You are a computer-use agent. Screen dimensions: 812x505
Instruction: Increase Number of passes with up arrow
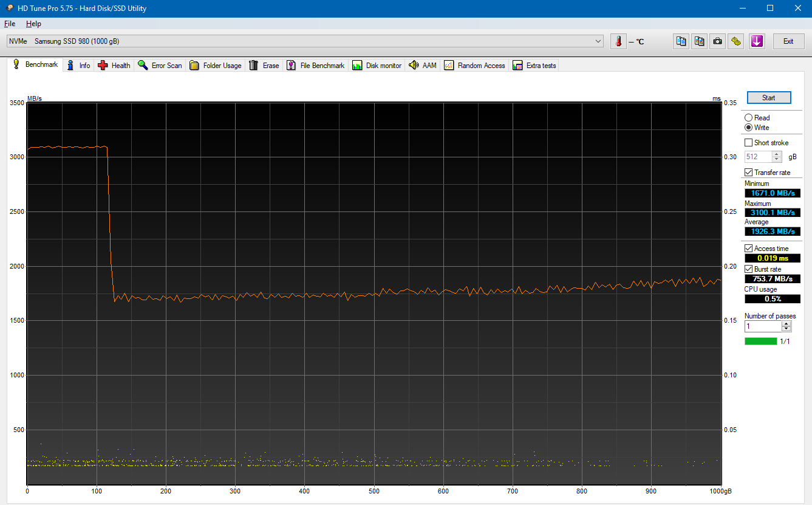787,323
